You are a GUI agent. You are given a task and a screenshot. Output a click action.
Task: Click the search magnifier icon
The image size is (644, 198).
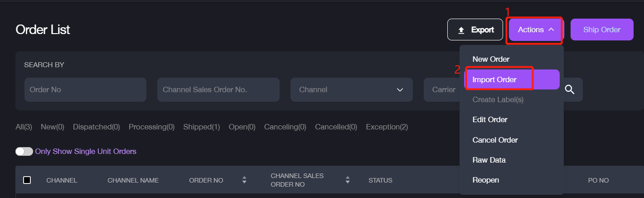570,90
